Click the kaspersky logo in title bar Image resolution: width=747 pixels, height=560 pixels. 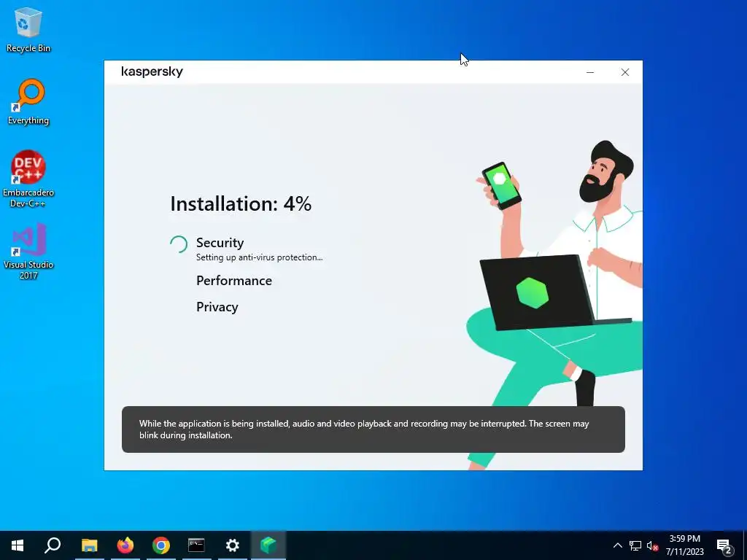click(152, 72)
